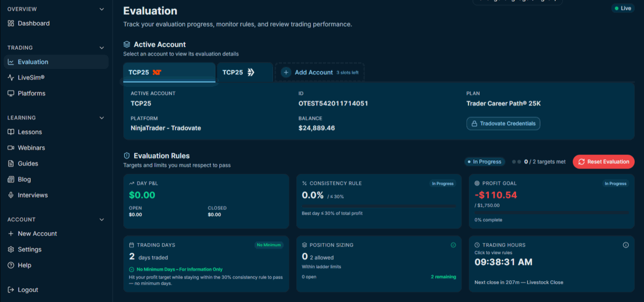Click the Active Account layers icon
Viewport: 644px width, 302px height.
pyautogui.click(x=127, y=45)
